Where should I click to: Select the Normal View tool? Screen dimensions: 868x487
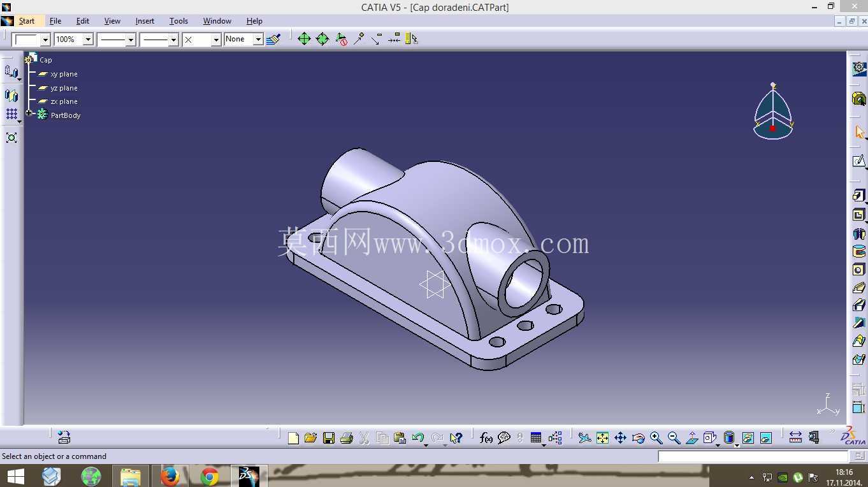(x=691, y=438)
